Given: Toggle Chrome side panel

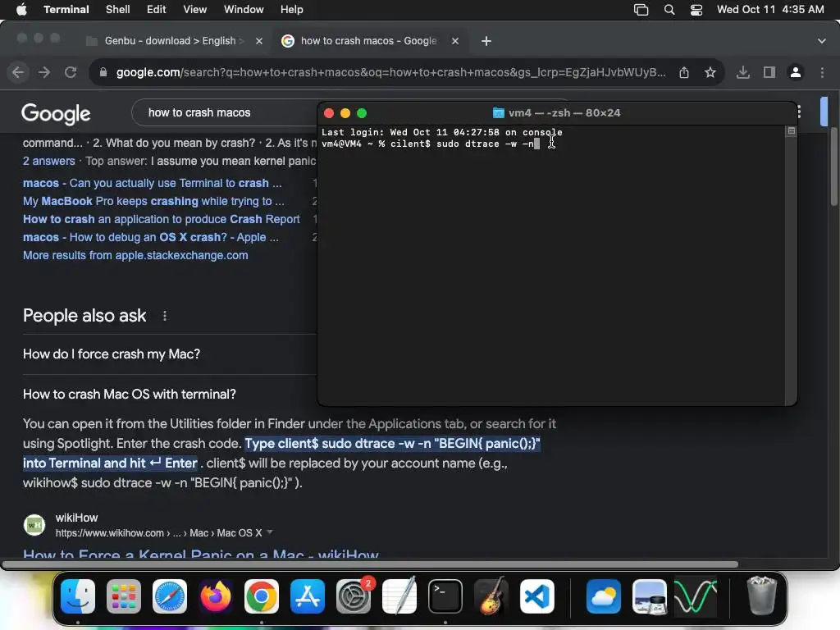Looking at the screenshot, I should (769, 72).
